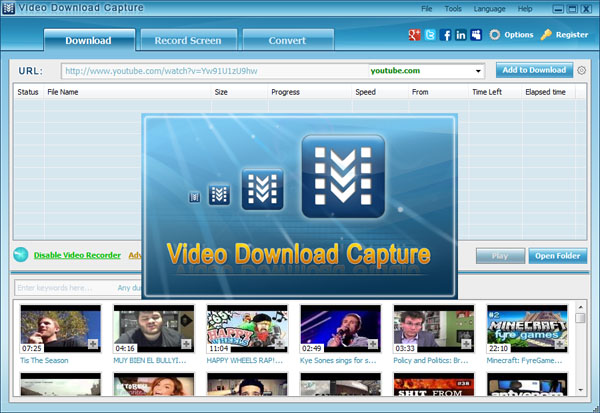This screenshot has width=600, height=413.
Task: Open the Tools menu
Action: click(x=453, y=9)
